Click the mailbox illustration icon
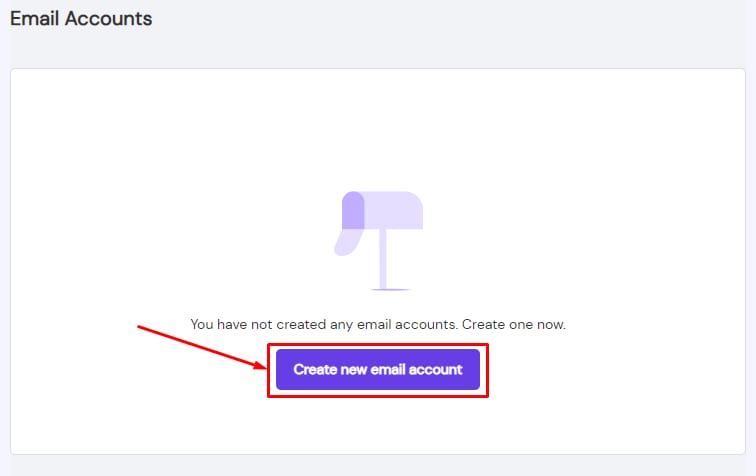The width and height of the screenshot is (756, 476). pyautogui.click(x=378, y=238)
